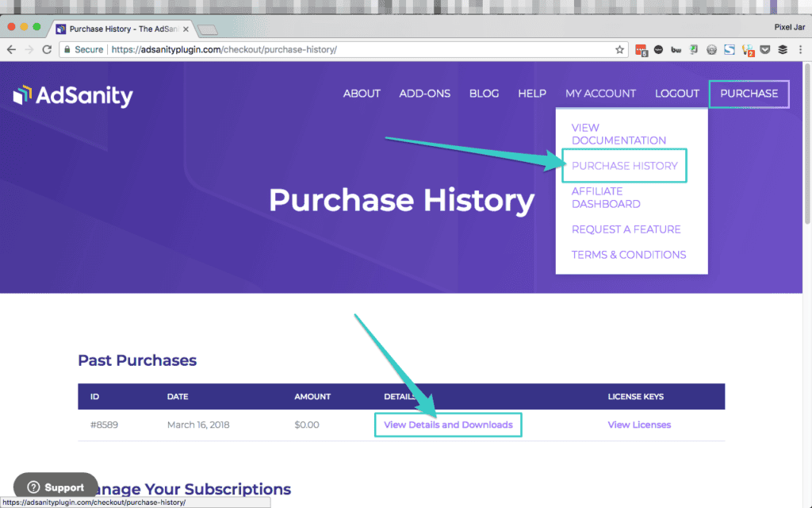Choose Affiliate Dashboard in the menu
Viewport: 812px width, 508px height.
(x=606, y=198)
